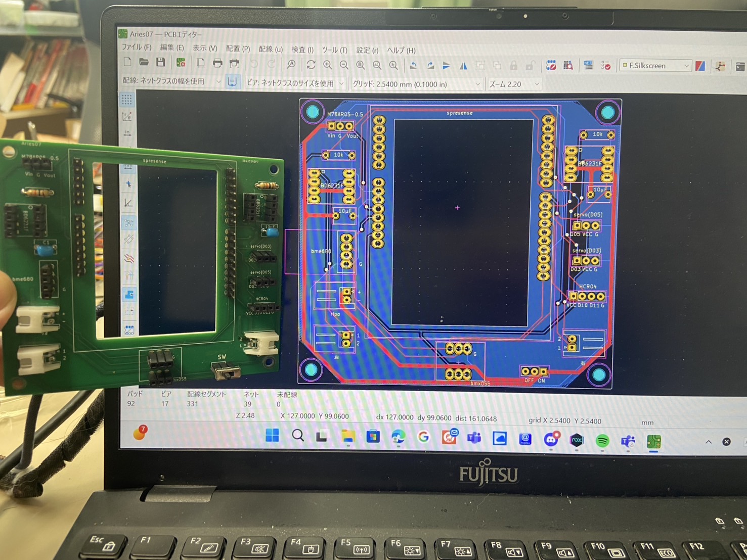Toggle polar coordinates display
The image size is (747, 560).
(x=127, y=117)
